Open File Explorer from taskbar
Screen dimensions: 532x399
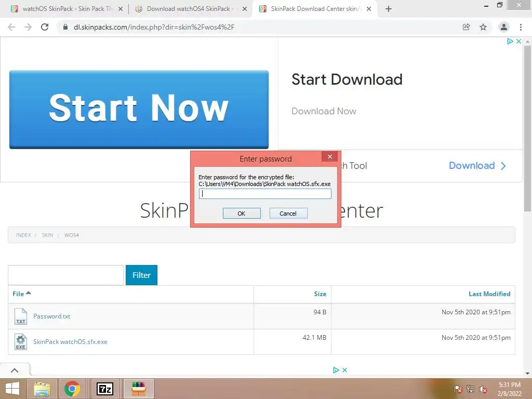pyautogui.click(x=42, y=389)
